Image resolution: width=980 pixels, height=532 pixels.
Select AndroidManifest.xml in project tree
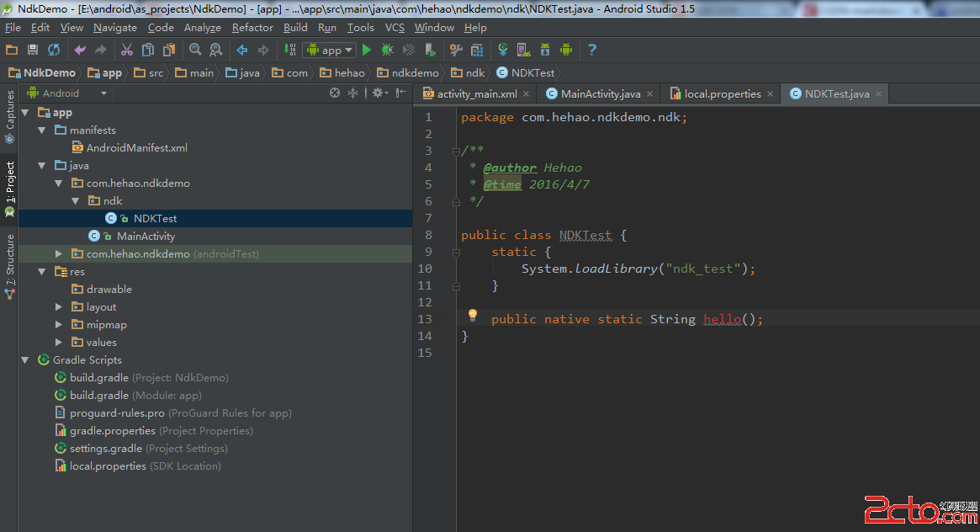(136, 148)
